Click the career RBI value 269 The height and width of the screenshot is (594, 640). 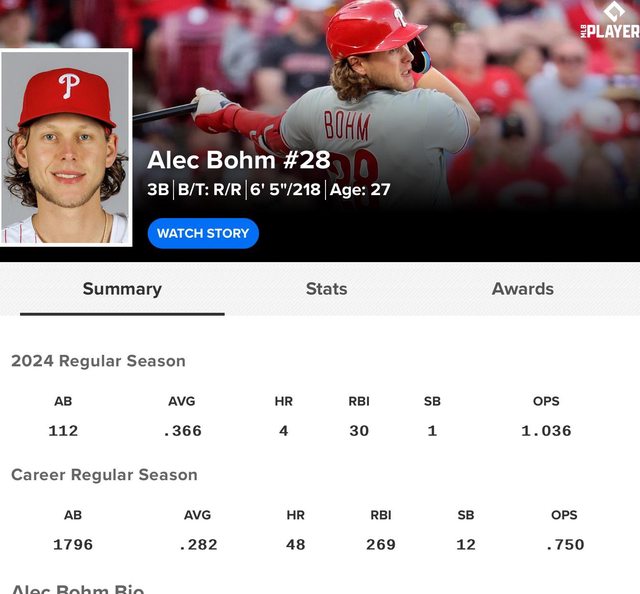point(381,545)
